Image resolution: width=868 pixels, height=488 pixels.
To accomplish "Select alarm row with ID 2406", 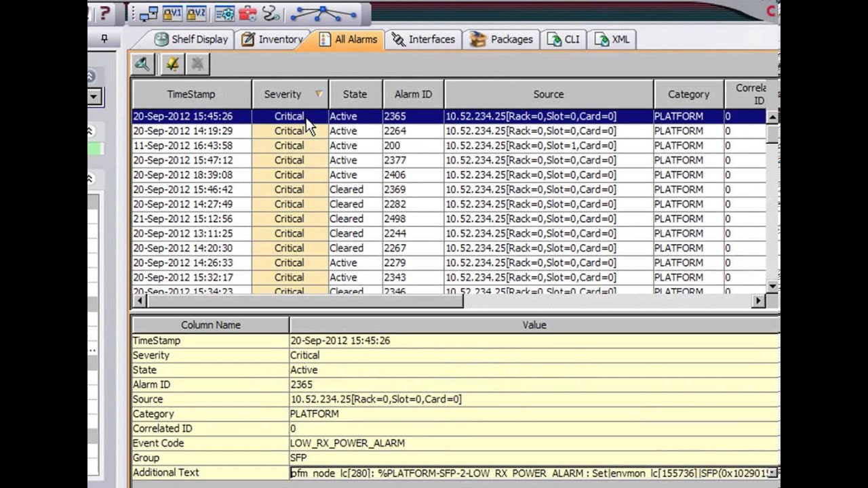I will click(x=448, y=175).
